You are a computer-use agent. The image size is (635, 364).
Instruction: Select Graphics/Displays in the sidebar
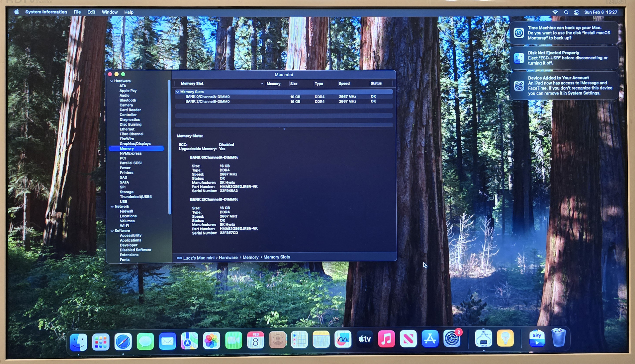coord(135,144)
